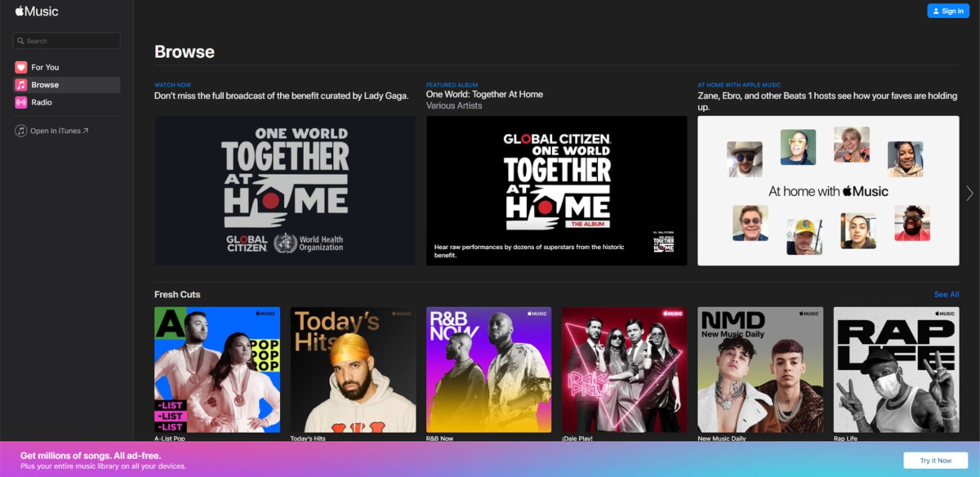Click Try it Now in the banner
980x477 pixels.
(x=935, y=460)
